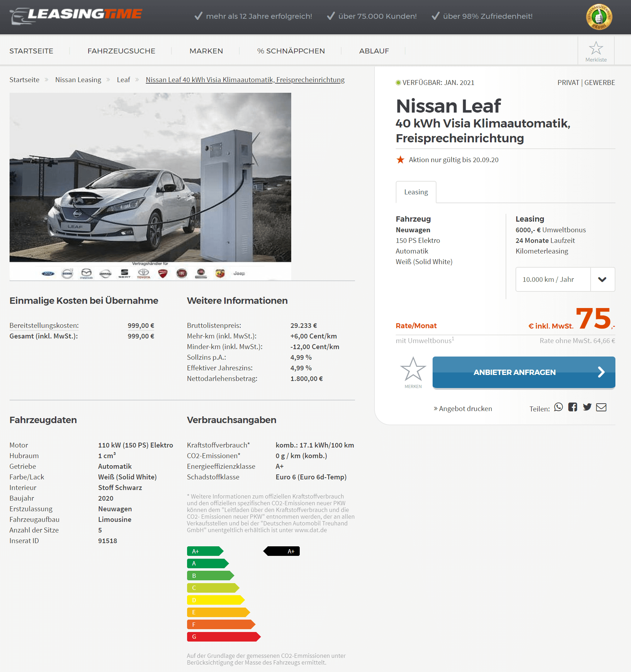
Task: Share the offer by email envelope icon
Action: [601, 407]
